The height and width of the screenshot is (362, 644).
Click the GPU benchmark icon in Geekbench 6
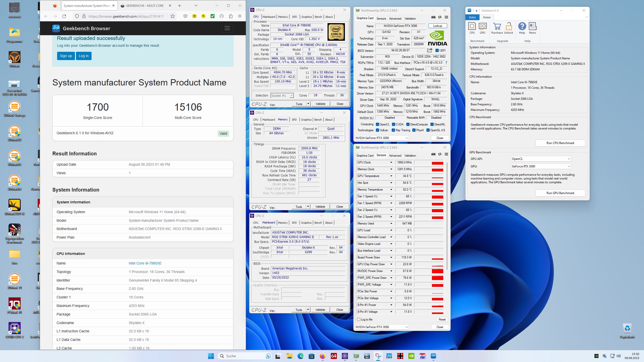coord(482,28)
